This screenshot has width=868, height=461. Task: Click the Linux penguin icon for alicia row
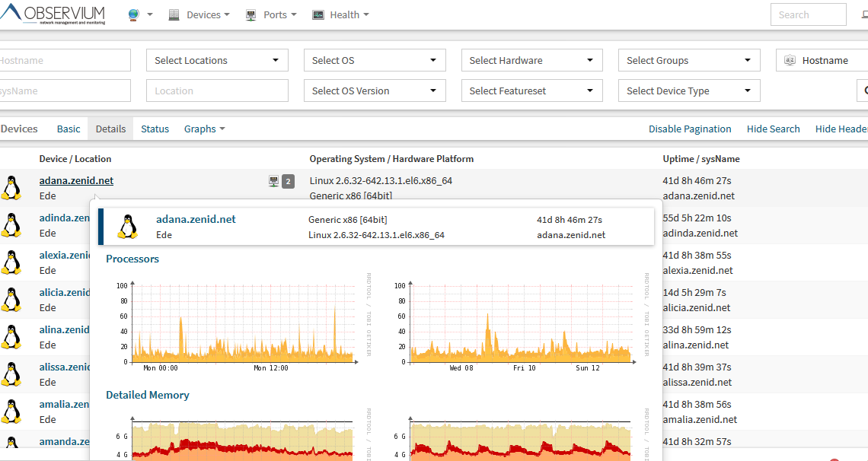[11, 300]
